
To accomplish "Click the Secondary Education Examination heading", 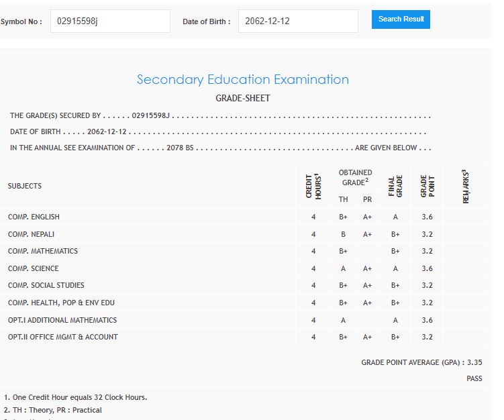I will 242,79.
